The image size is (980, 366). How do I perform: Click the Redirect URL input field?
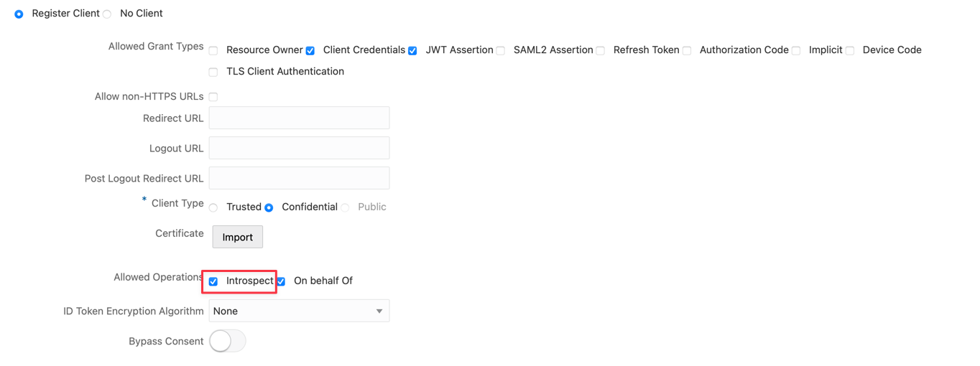point(299,118)
